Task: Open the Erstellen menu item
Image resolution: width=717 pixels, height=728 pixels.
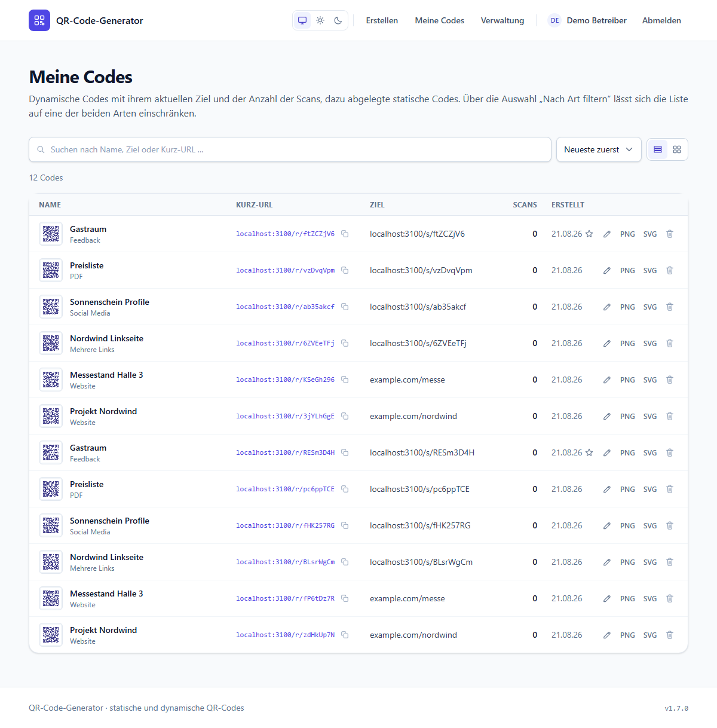Action: [x=382, y=20]
